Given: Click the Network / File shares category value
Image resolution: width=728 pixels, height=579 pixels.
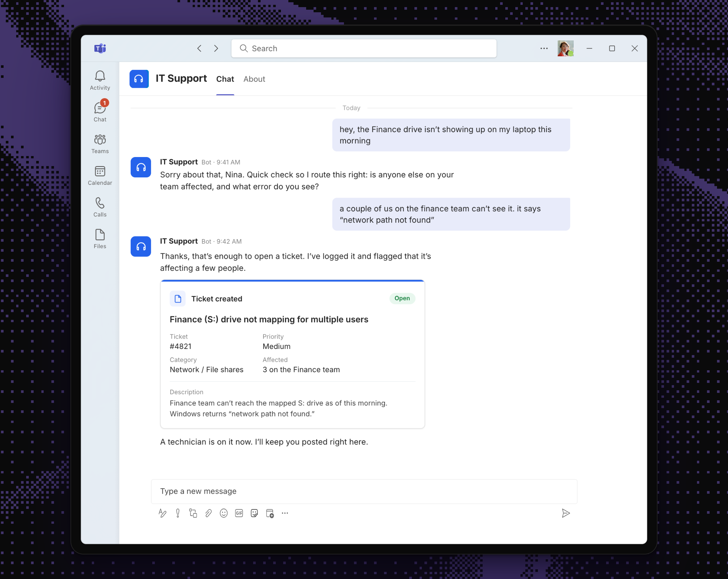Looking at the screenshot, I should click(206, 369).
